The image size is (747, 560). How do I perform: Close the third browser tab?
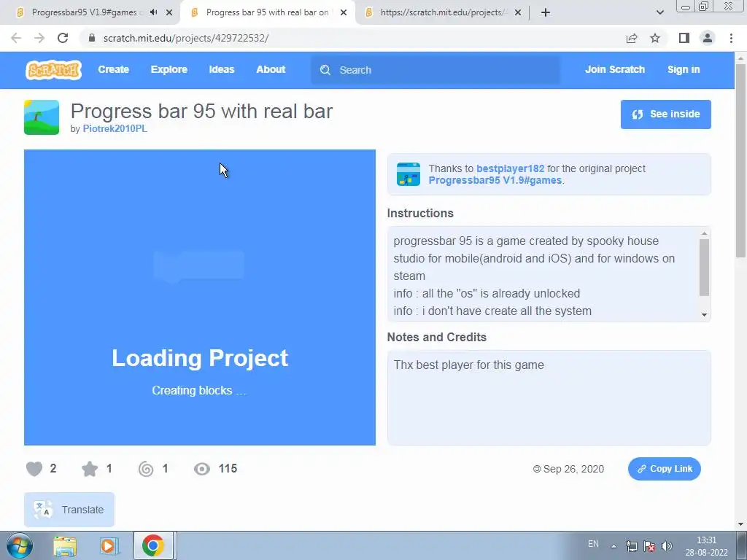pyautogui.click(x=518, y=13)
